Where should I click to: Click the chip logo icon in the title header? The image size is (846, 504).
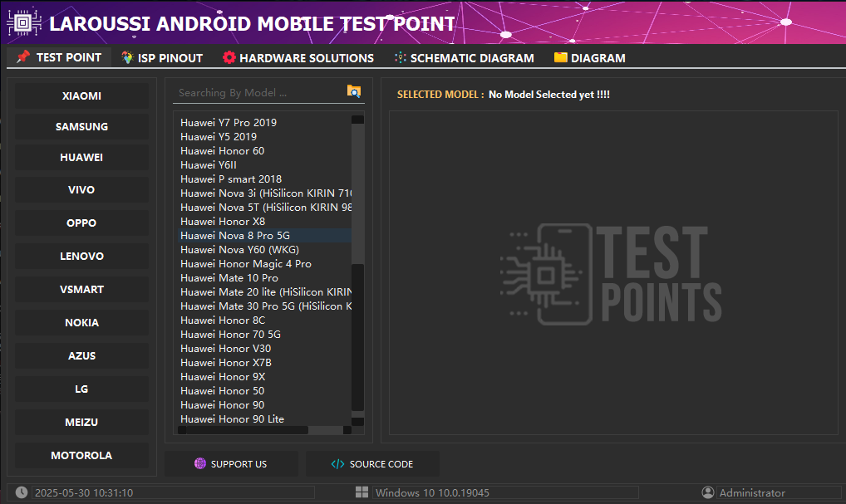tap(24, 24)
